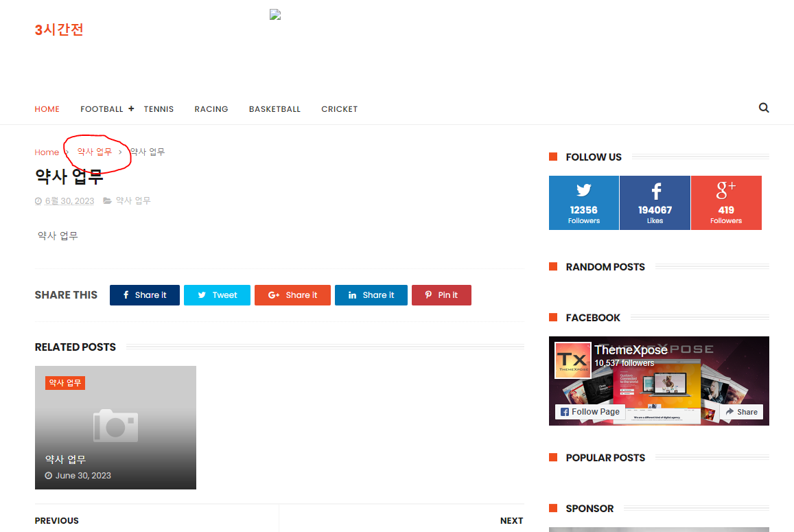Click the Facebook f icon in share button

point(126,295)
